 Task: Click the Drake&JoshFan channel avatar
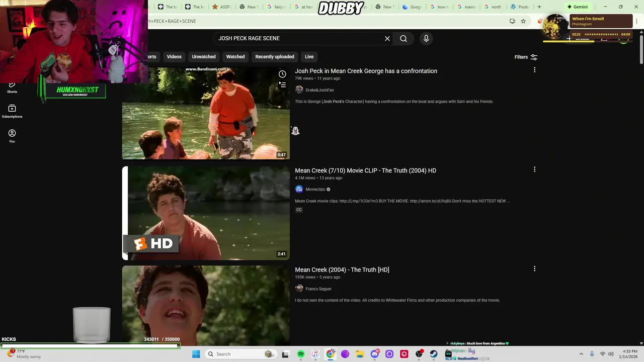click(299, 89)
